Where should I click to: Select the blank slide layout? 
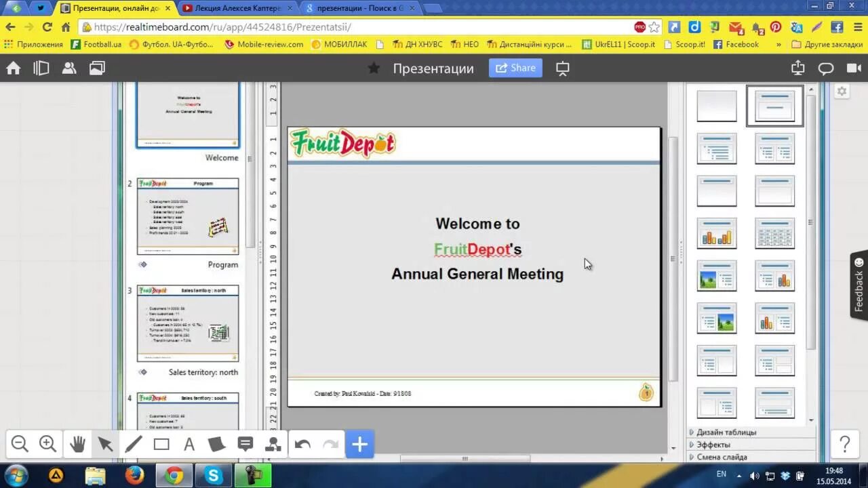tap(717, 106)
